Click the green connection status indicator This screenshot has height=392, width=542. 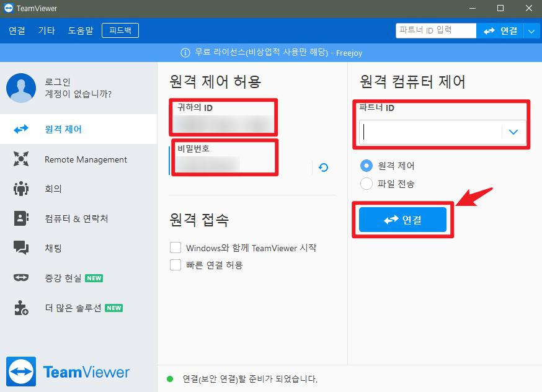[170, 379]
